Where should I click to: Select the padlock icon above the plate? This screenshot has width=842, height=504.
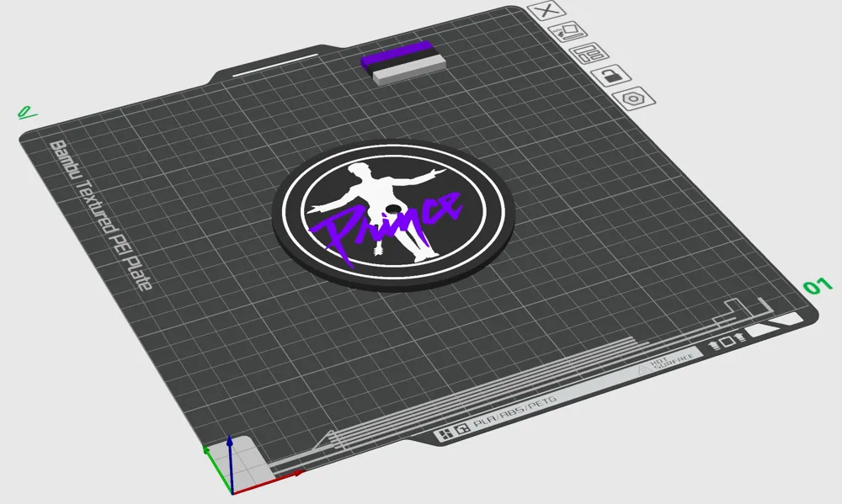[610, 76]
